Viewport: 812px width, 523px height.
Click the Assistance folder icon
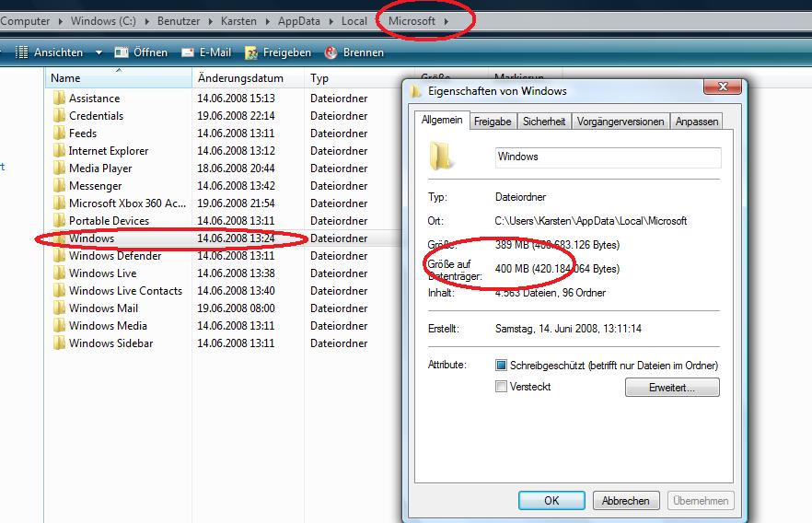pyautogui.click(x=60, y=98)
